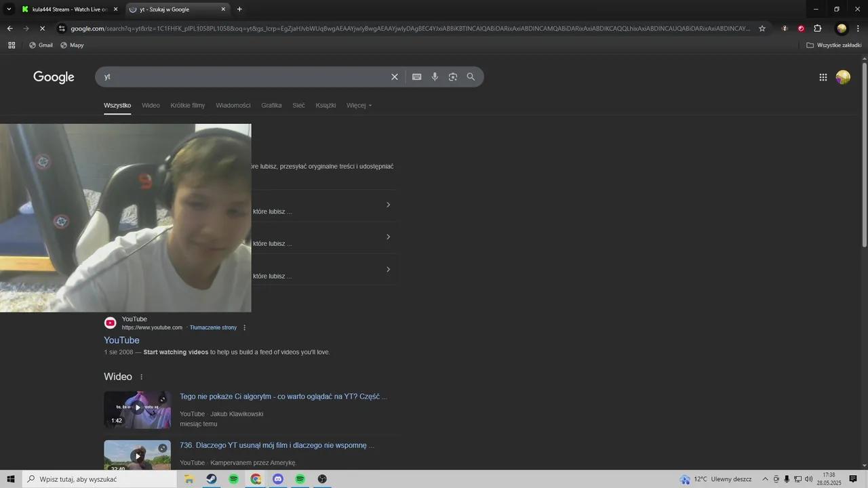Open the Windows Start menu

coord(11,479)
